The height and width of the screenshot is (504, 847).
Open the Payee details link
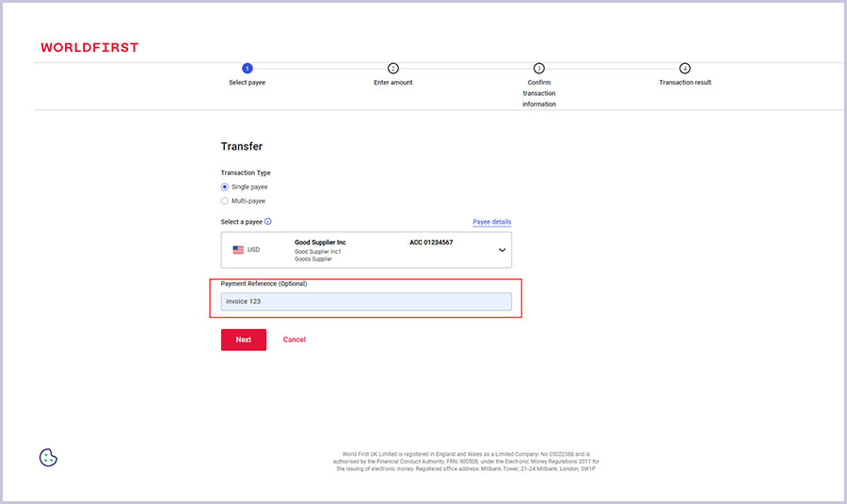click(x=491, y=222)
